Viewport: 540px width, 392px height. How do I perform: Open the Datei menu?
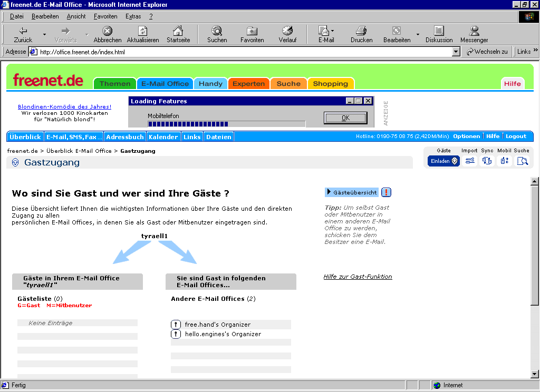(x=16, y=16)
